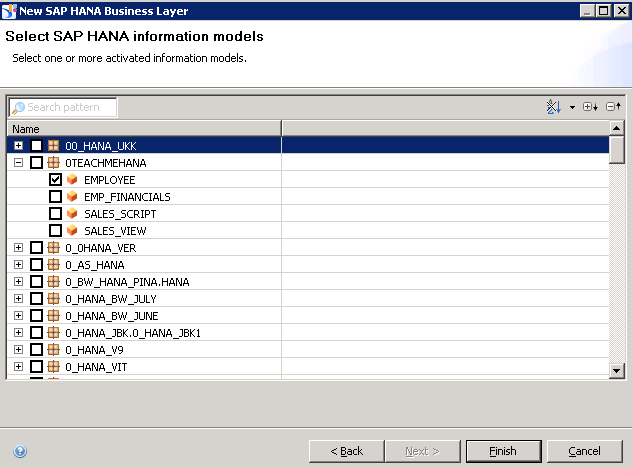Enable the SALES_VIEW checkbox
633x468 pixels.
click(56, 231)
